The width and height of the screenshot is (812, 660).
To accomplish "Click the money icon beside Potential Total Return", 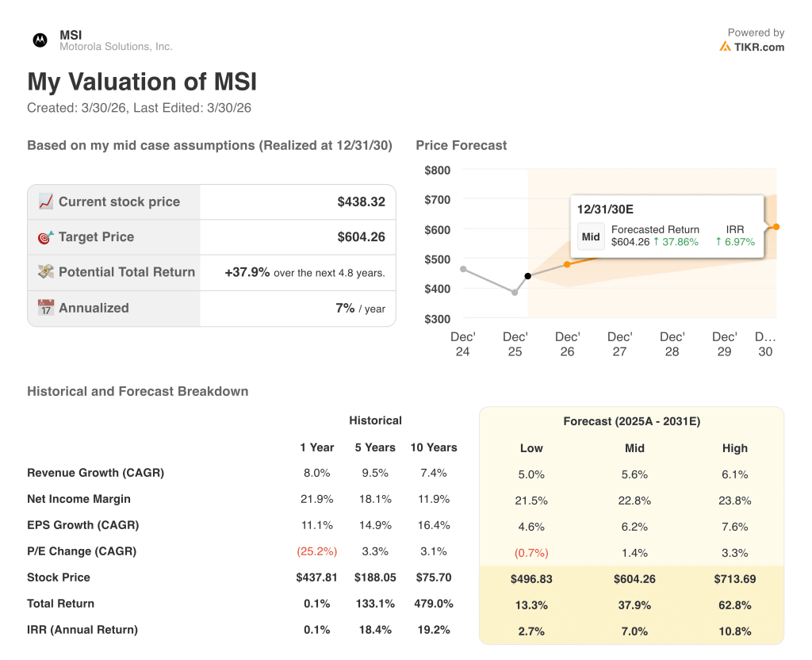I will click(47, 272).
